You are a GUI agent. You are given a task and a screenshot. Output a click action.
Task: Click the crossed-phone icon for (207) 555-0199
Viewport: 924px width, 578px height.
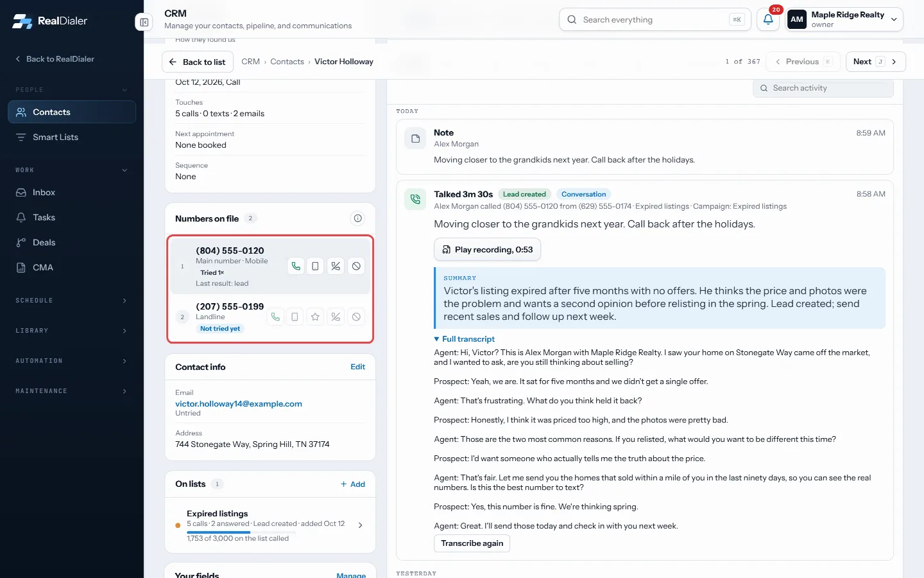tap(336, 317)
